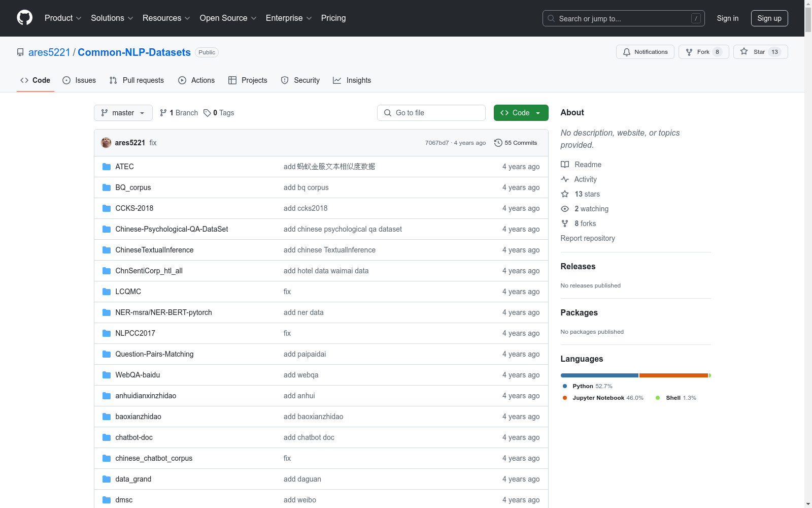Click the chatbot-doc folder icon

(107, 437)
